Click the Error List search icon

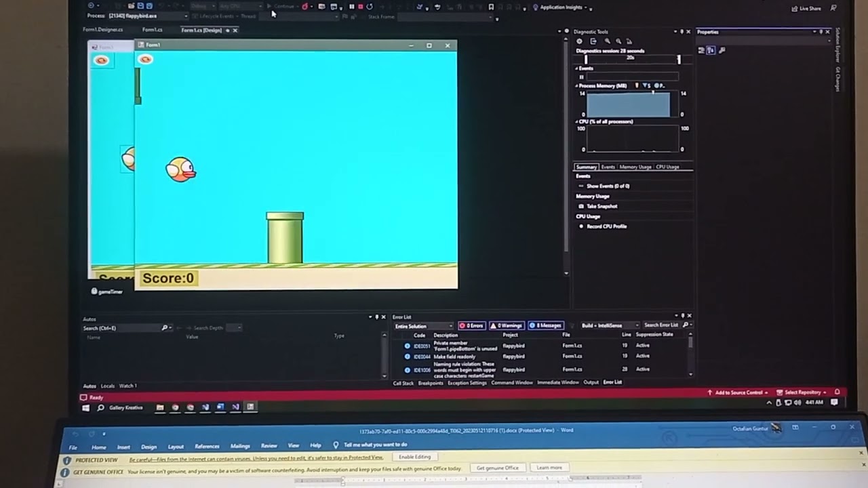tap(685, 325)
